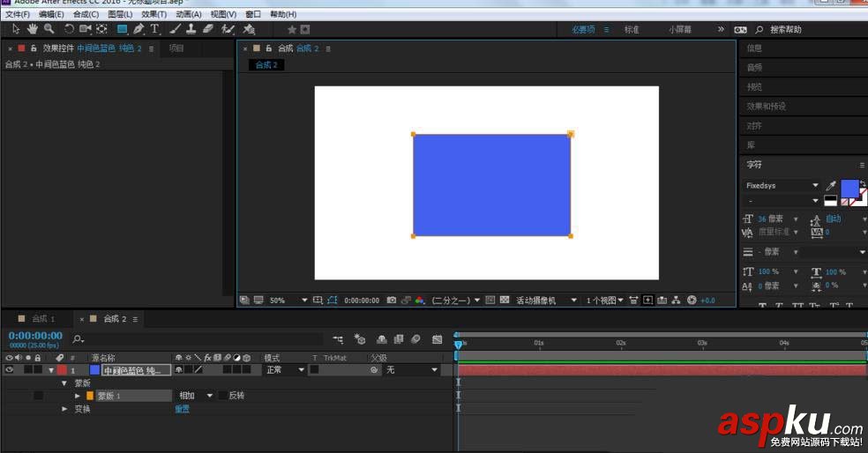Select the Eraser tool
868x453 pixels.
208,29
